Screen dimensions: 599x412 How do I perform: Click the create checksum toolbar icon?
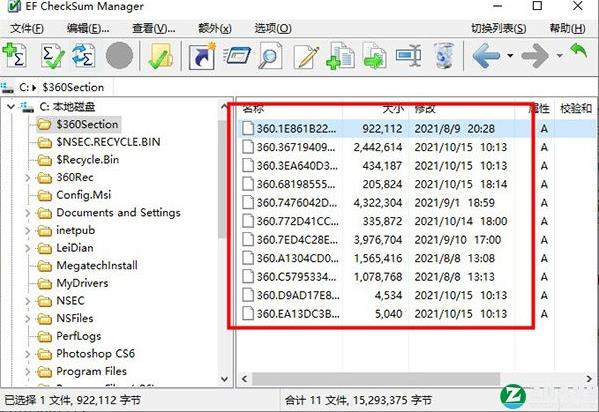coord(15,55)
